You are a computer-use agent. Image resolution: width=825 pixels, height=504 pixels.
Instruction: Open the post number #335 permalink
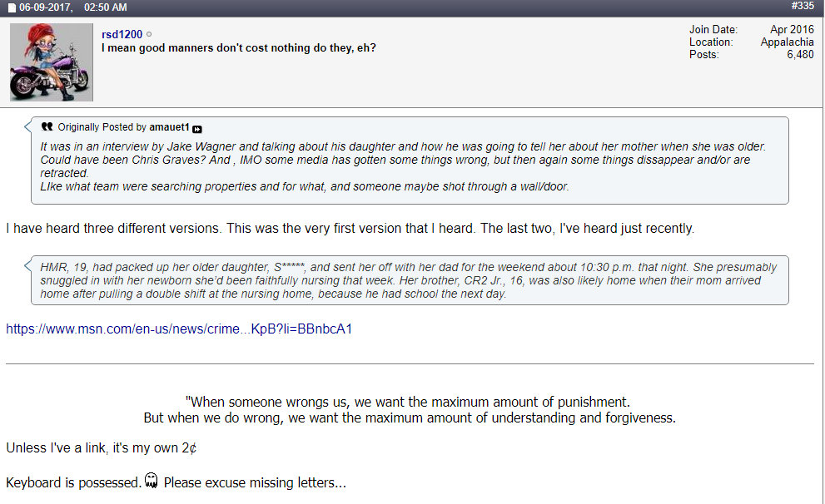coord(803,7)
